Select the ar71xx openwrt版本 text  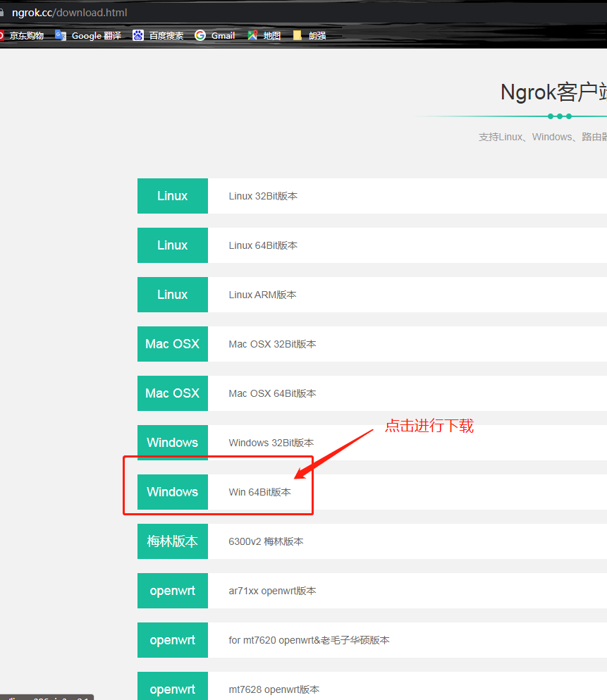tap(272, 591)
